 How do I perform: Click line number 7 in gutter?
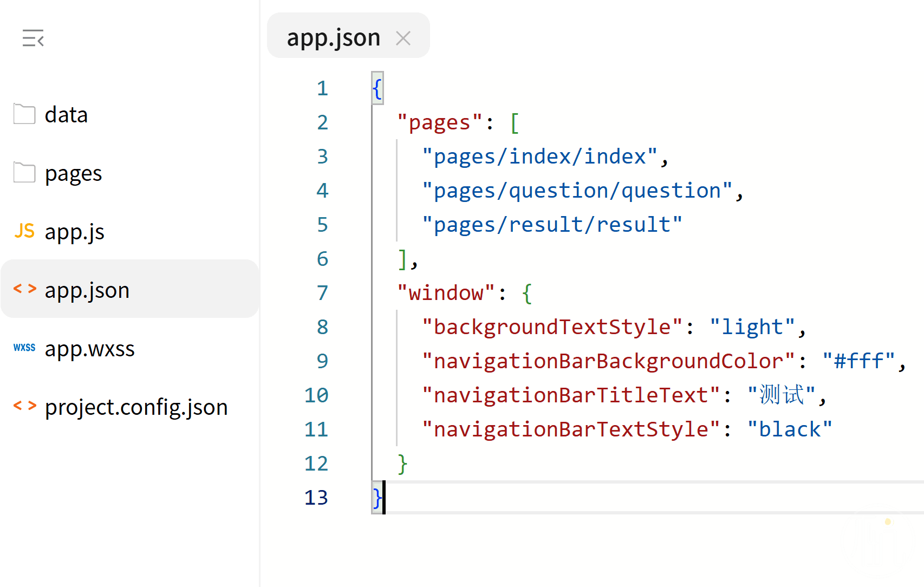click(x=322, y=293)
